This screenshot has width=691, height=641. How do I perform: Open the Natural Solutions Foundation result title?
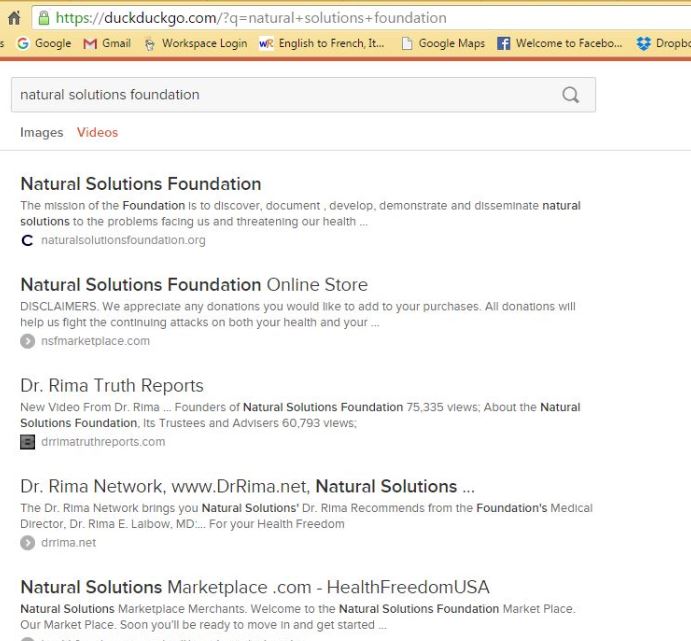(x=141, y=184)
